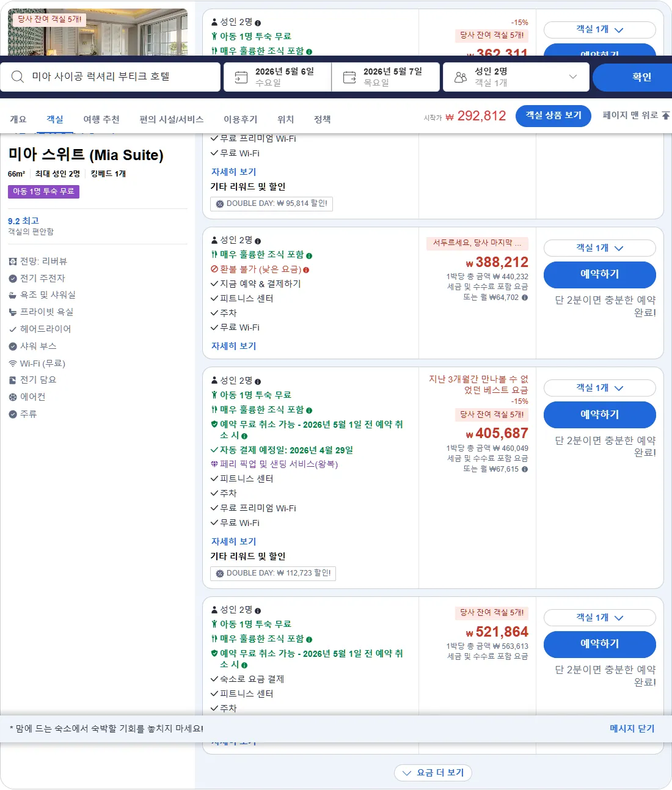Switch to the 위치 tab
This screenshot has height=790, width=672.
coord(286,119)
